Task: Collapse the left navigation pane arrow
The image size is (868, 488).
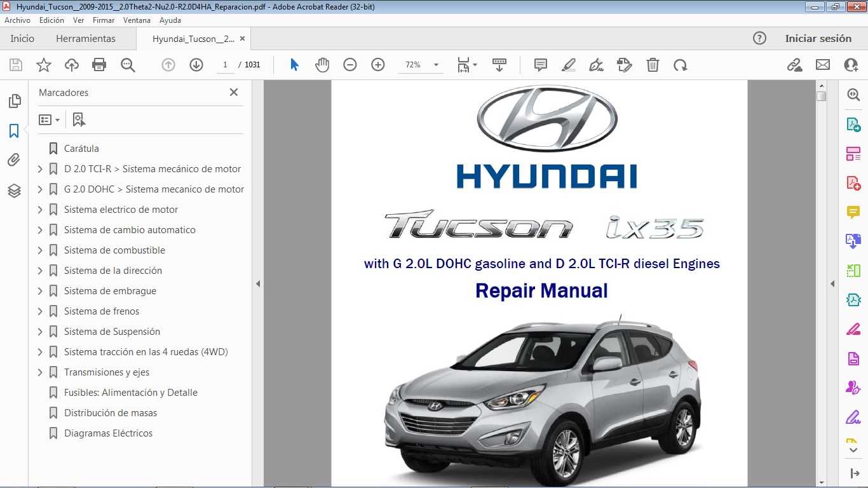Action: [258, 283]
